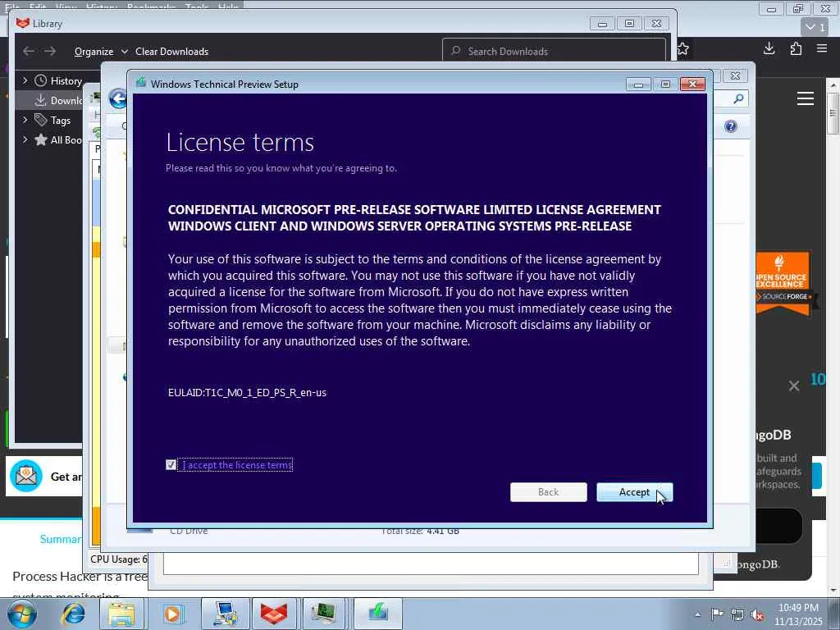Click the envelope newsletter icon

click(x=26, y=477)
